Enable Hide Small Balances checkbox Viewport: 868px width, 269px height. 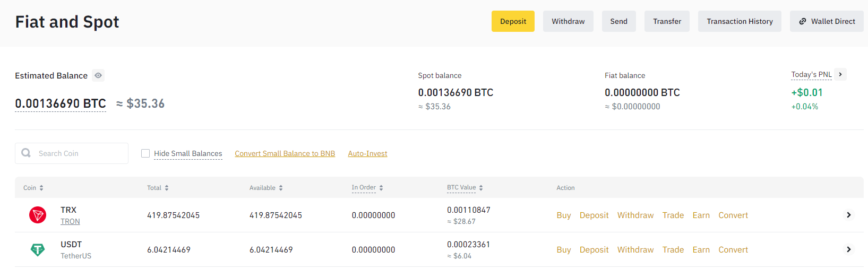145,153
